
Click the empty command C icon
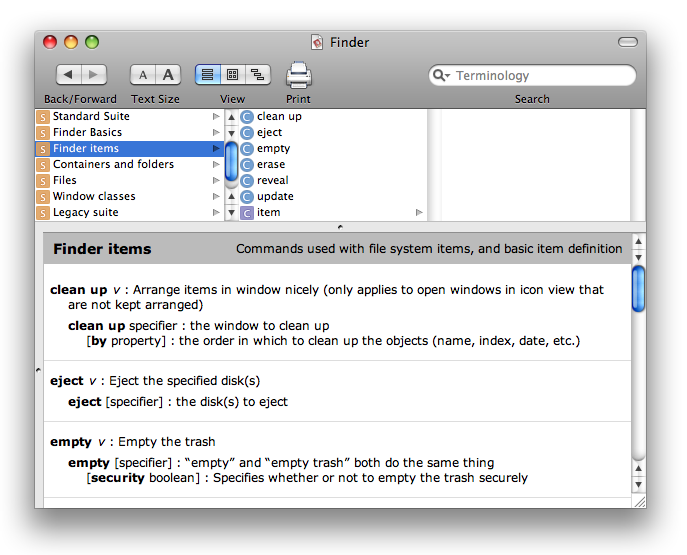[247, 149]
